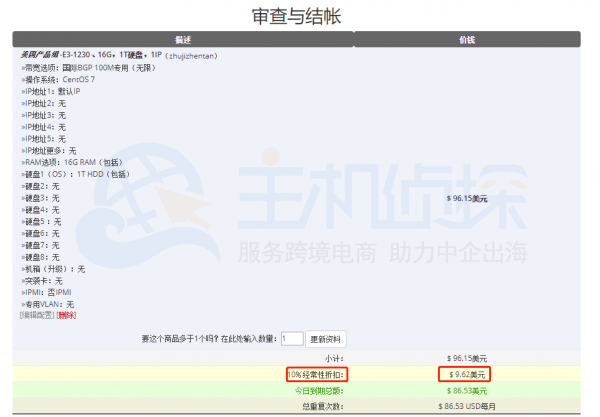Select the 突袭卡 无 row
The height and width of the screenshot is (417, 600).
click(x=42, y=281)
